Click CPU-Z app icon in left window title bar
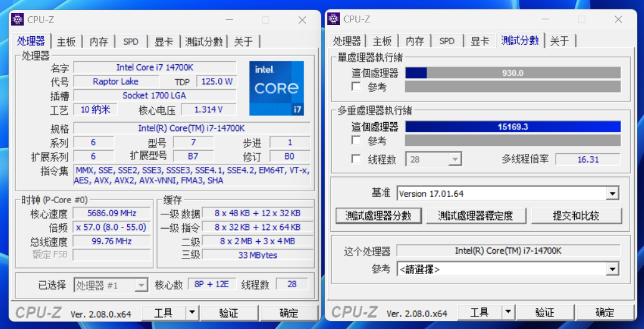This screenshot has width=644, height=329. click(x=17, y=19)
